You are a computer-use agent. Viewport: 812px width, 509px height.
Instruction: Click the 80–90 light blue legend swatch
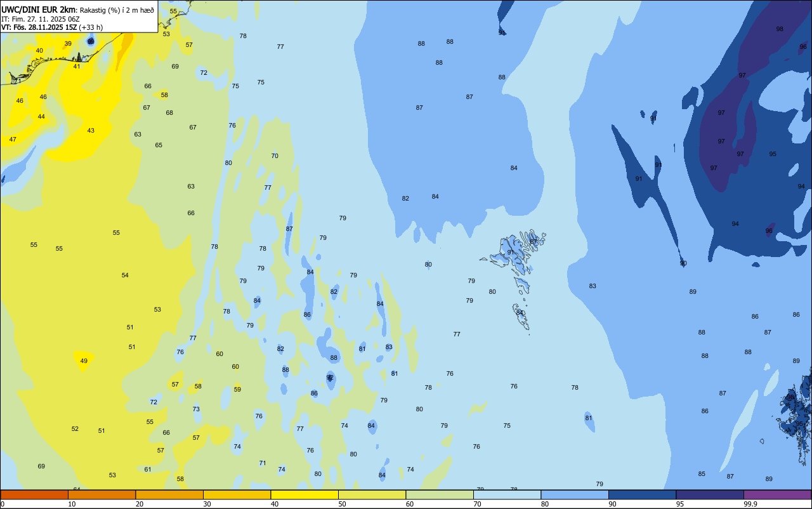click(575, 494)
